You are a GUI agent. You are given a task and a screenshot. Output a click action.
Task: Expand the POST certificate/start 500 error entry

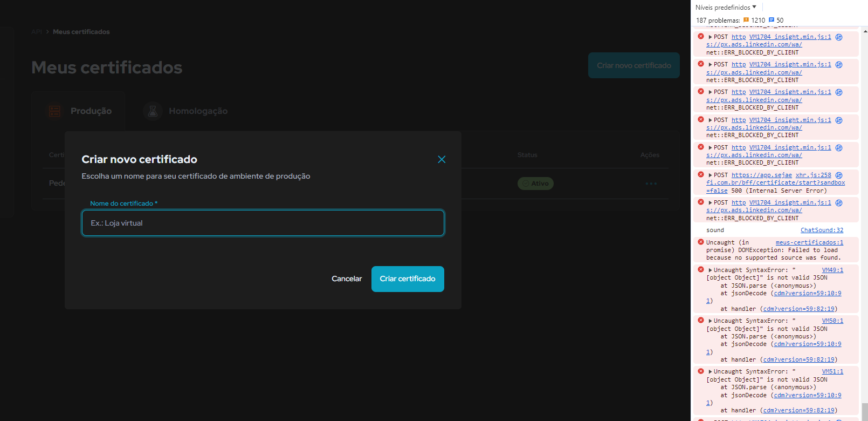tap(711, 175)
